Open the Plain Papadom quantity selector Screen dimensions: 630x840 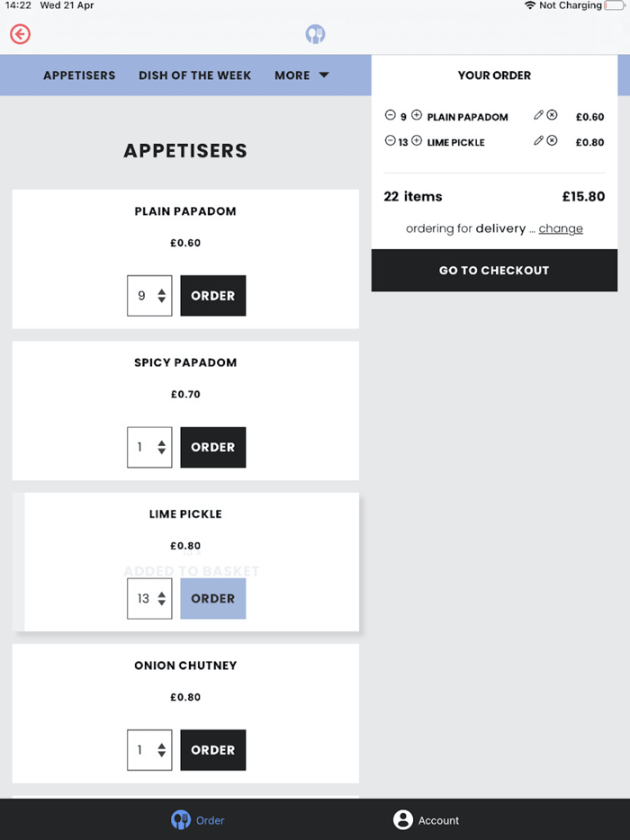point(149,296)
